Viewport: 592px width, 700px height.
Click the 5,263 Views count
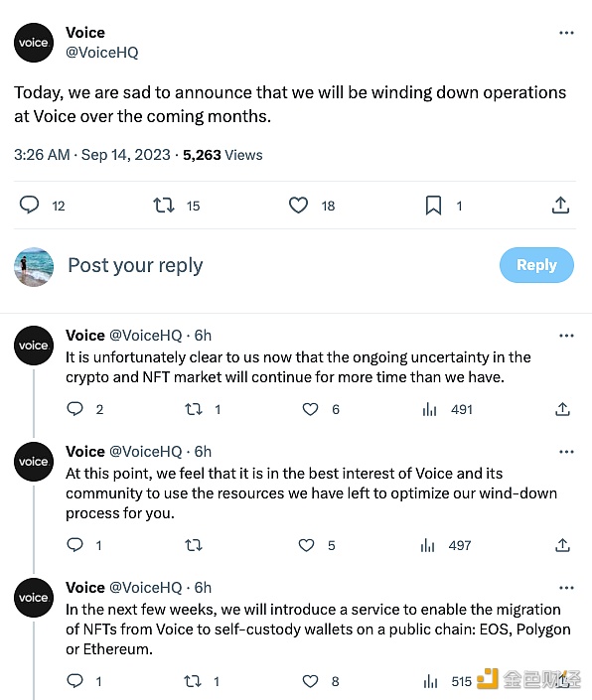coord(222,155)
